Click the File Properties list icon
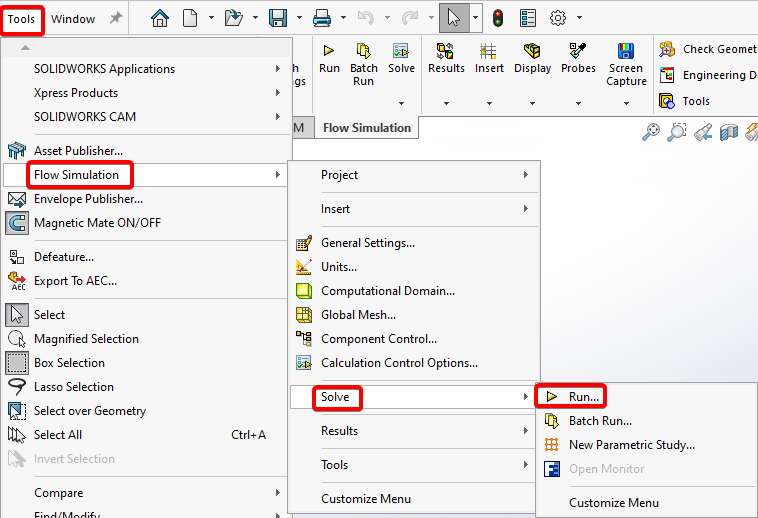The height and width of the screenshot is (518, 758). [527, 18]
